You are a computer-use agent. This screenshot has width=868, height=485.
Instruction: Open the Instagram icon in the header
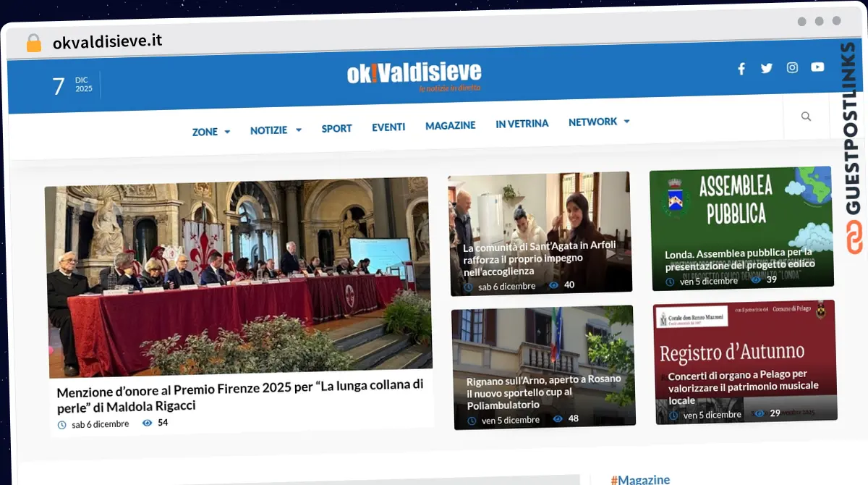[791, 67]
